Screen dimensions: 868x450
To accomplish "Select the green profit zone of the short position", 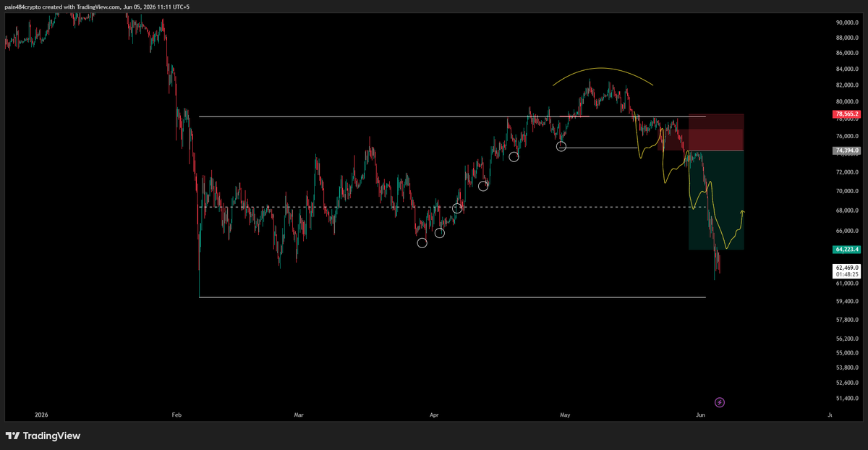I will click(716, 200).
